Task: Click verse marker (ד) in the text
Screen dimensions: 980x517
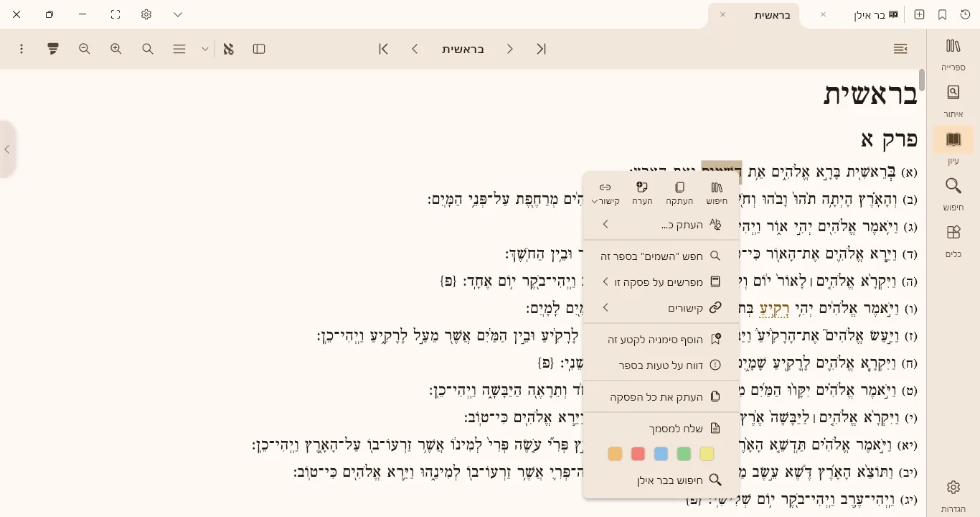Action: coord(910,254)
